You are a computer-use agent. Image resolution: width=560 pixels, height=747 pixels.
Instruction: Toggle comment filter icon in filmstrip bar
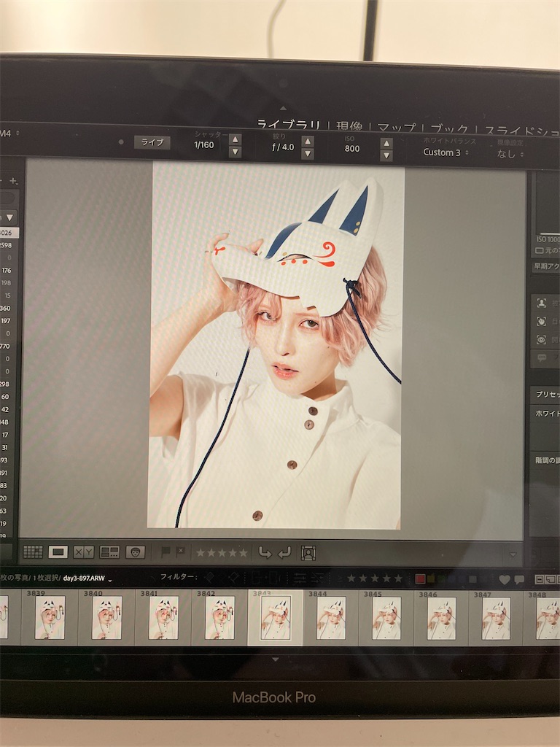point(519,579)
